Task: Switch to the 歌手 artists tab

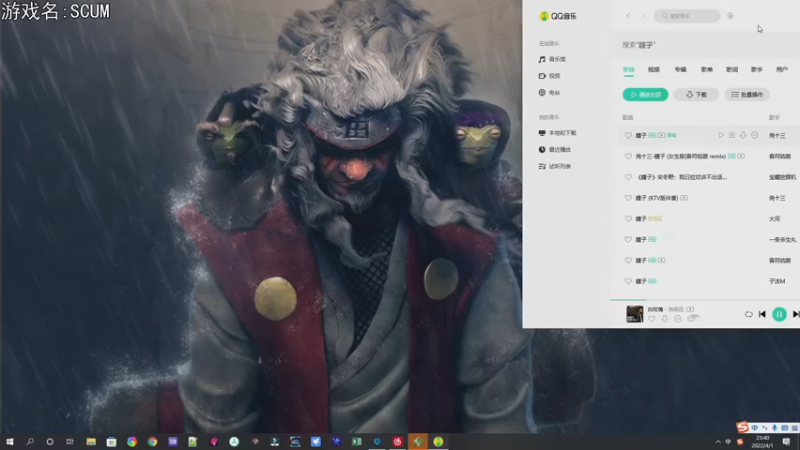Action: point(757,69)
